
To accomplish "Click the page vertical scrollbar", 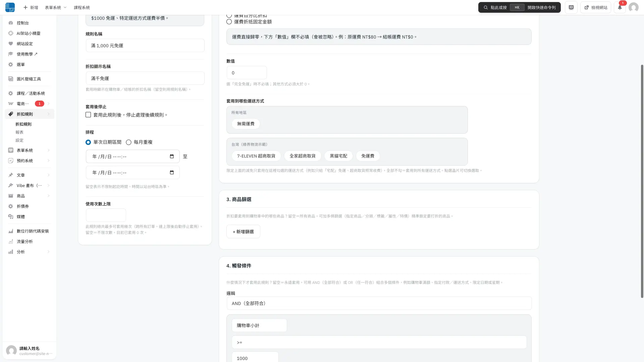I will (642, 181).
